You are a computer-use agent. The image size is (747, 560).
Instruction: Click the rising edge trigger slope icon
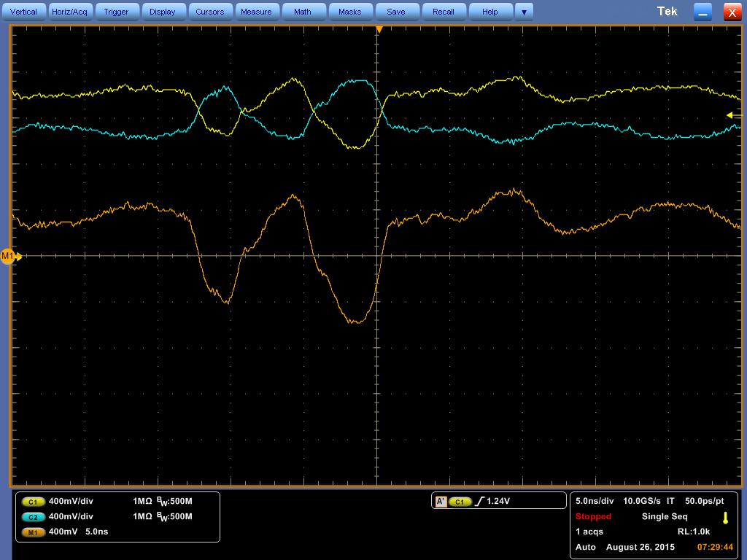coord(479,502)
